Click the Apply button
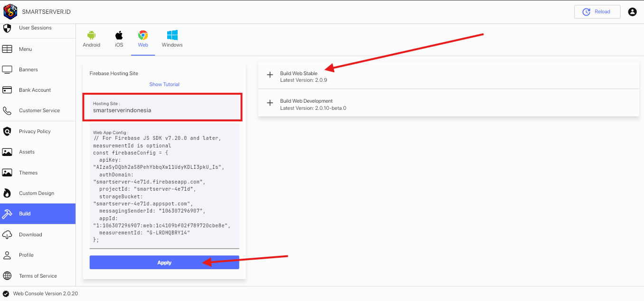Image resolution: width=644 pixels, height=301 pixels. point(164,262)
